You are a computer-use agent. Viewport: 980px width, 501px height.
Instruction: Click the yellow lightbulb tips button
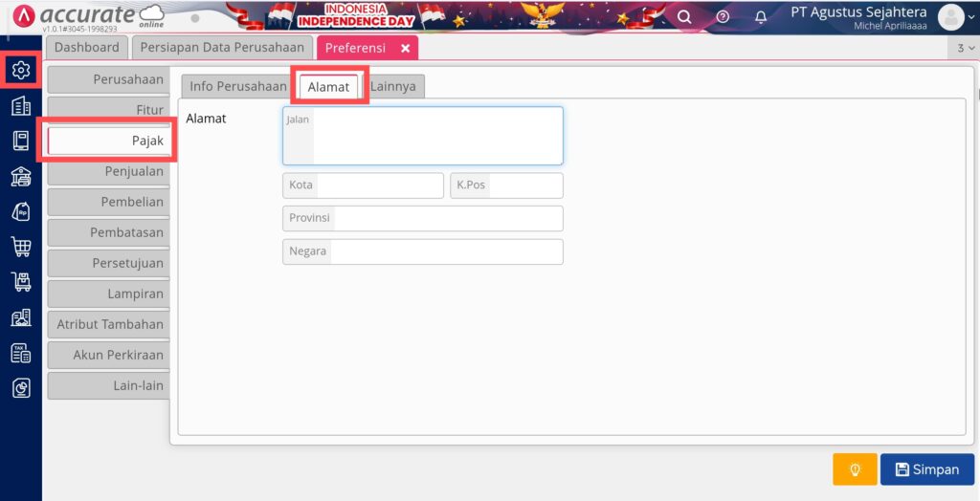pyautogui.click(x=855, y=469)
